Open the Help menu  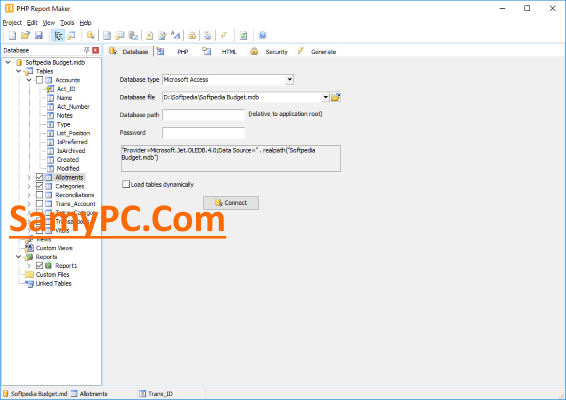click(86, 23)
